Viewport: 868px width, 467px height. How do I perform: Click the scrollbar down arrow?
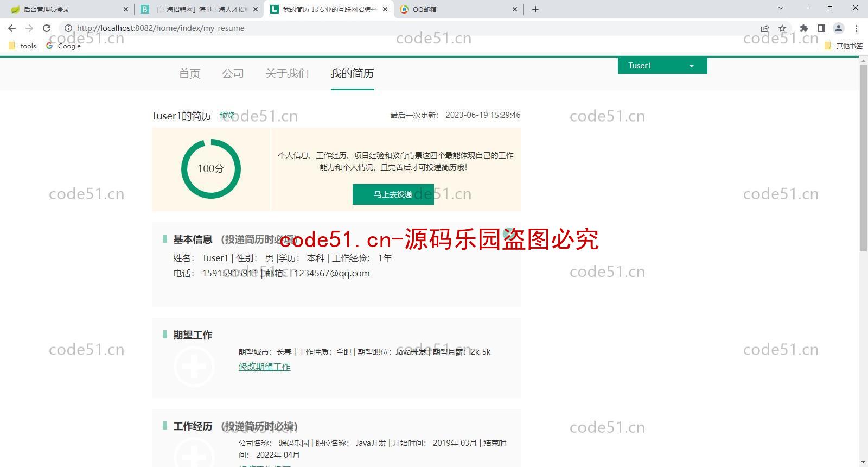pos(864,462)
